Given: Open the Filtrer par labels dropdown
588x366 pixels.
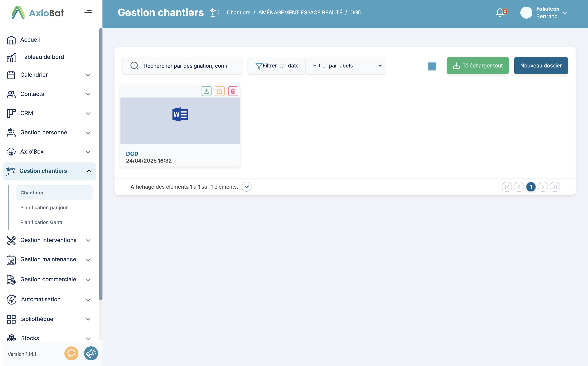Looking at the screenshot, I should (x=346, y=66).
